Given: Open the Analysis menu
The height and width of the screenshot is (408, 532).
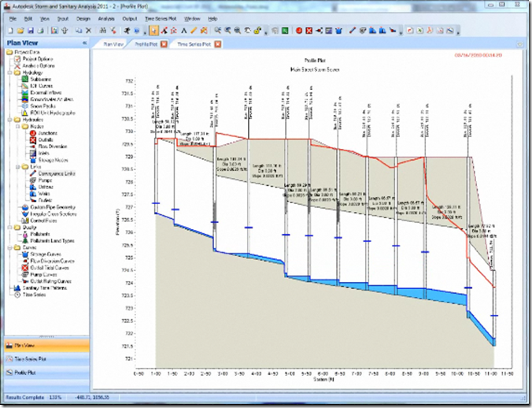Looking at the screenshot, I should pos(106,17).
